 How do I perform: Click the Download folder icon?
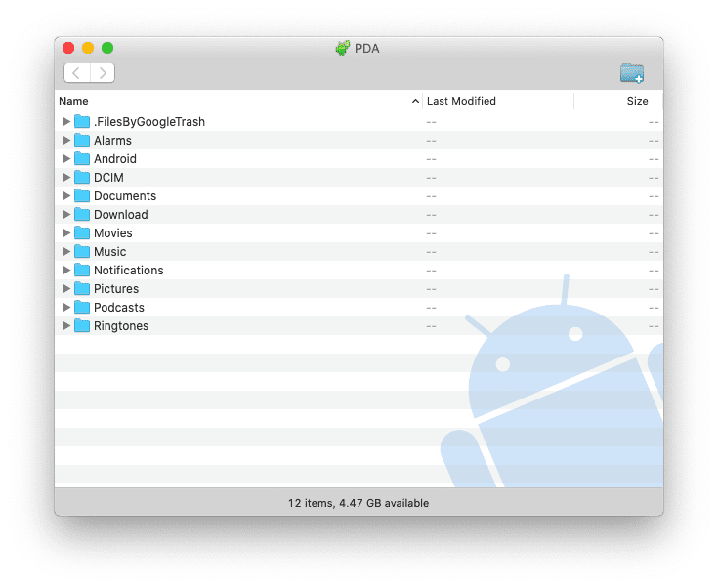(82, 214)
